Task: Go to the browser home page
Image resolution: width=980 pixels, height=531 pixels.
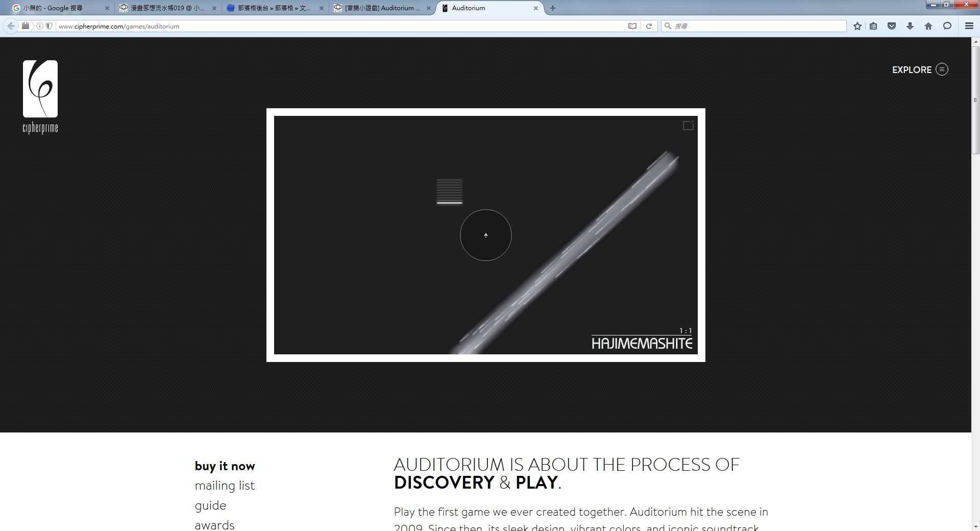Action: click(928, 26)
